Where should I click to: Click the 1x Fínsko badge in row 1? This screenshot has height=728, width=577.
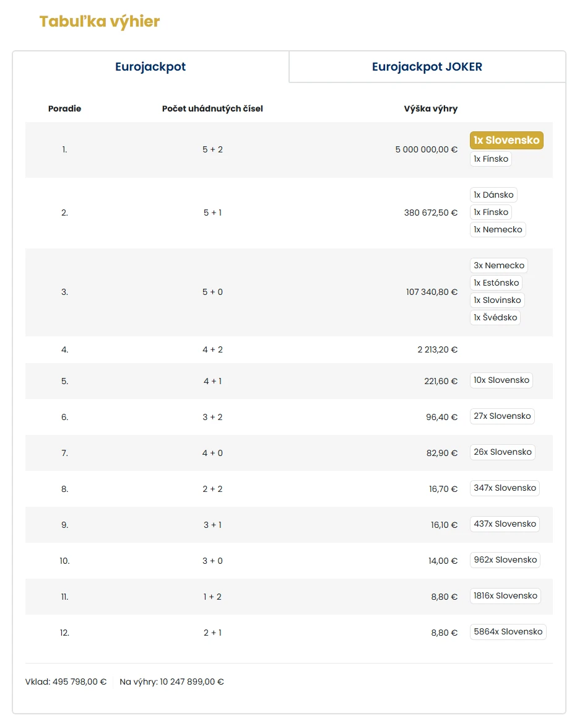click(x=491, y=159)
